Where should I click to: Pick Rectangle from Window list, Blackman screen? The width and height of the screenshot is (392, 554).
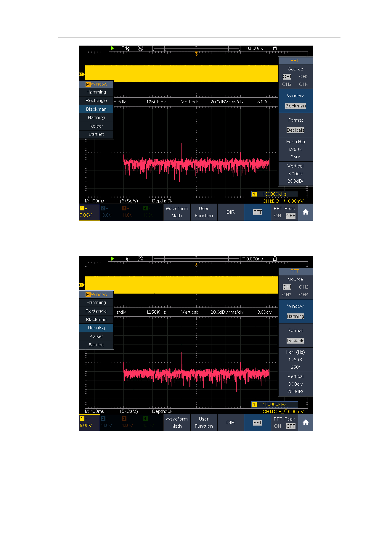96,101
